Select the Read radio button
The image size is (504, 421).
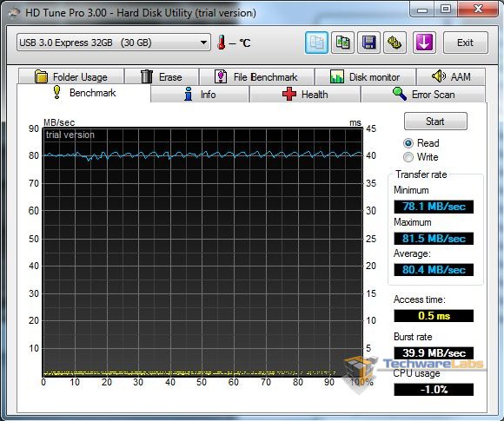[x=408, y=143]
